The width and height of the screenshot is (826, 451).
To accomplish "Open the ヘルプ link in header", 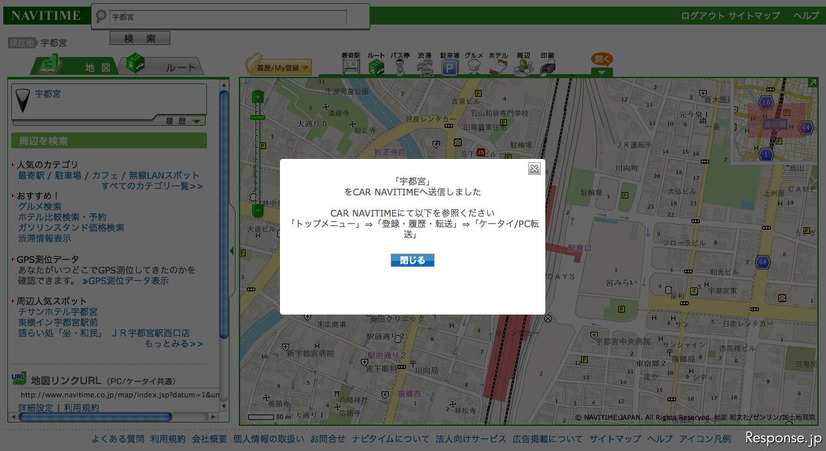I will pyautogui.click(x=806, y=16).
